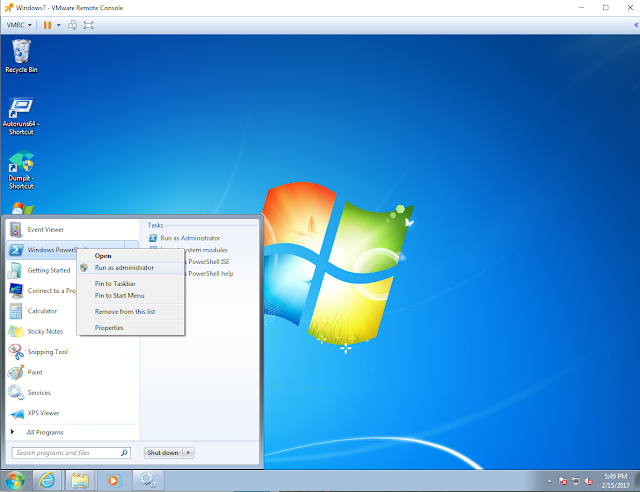640x492 pixels.
Task: Select the DumpIt shortcut on the desktop
Action: (x=21, y=170)
